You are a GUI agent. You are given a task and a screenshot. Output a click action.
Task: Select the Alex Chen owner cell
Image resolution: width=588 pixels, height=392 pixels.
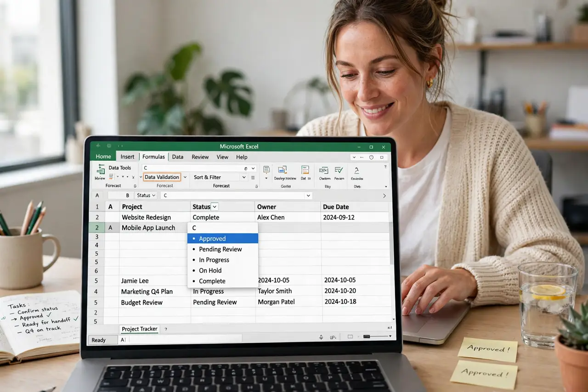[288, 218]
